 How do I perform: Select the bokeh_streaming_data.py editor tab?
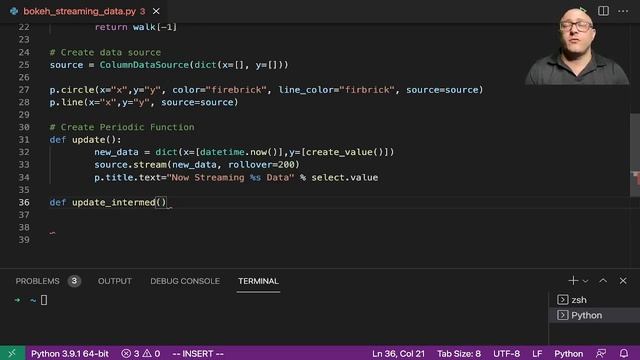(84, 11)
